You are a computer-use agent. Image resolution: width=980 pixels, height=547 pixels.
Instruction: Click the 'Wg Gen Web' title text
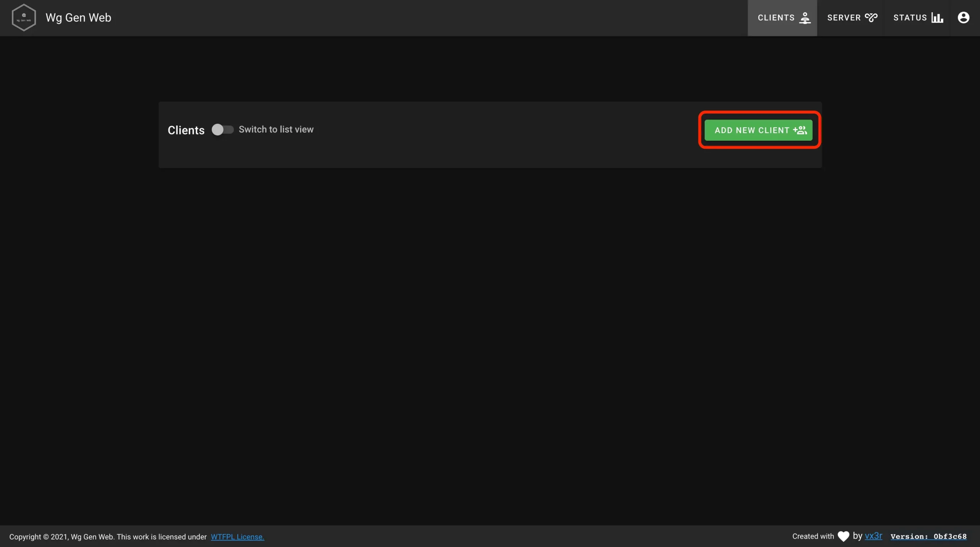(x=78, y=18)
